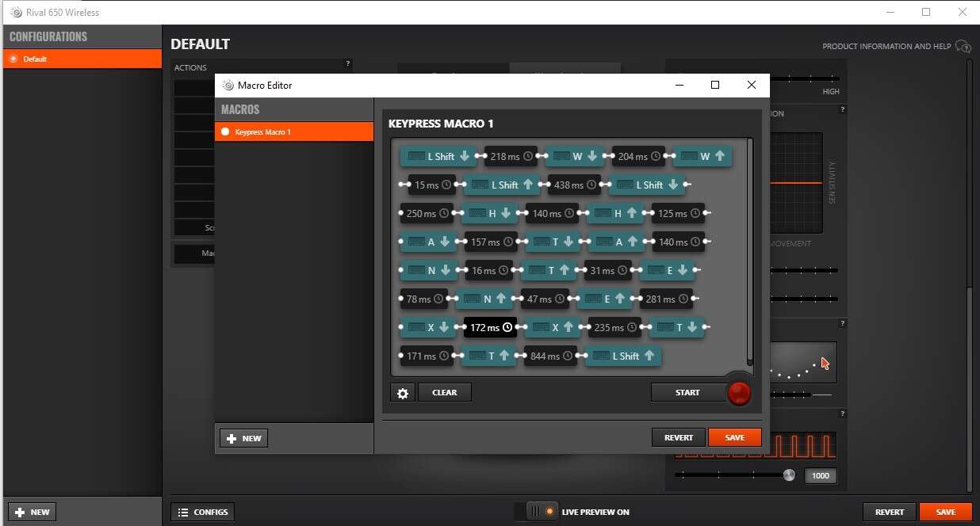Click the Actions panel help question mark
Image resolution: width=980 pixels, height=526 pixels.
(x=347, y=63)
